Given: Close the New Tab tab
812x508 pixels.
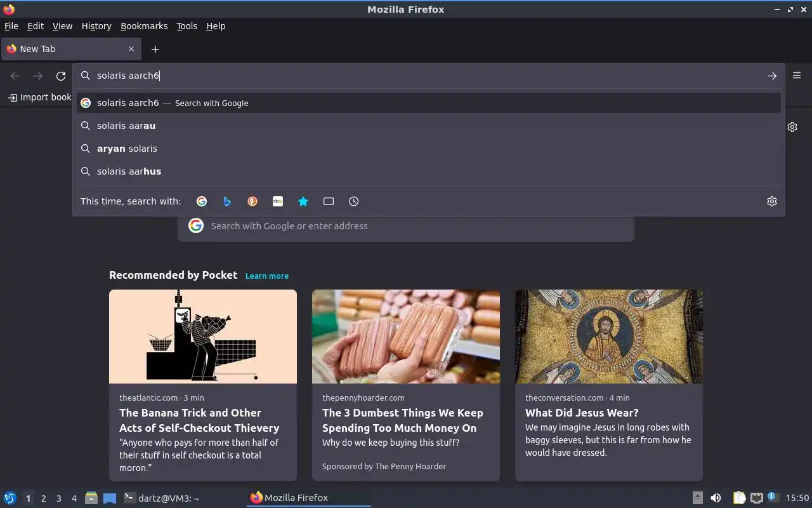Looking at the screenshot, I should tap(131, 49).
